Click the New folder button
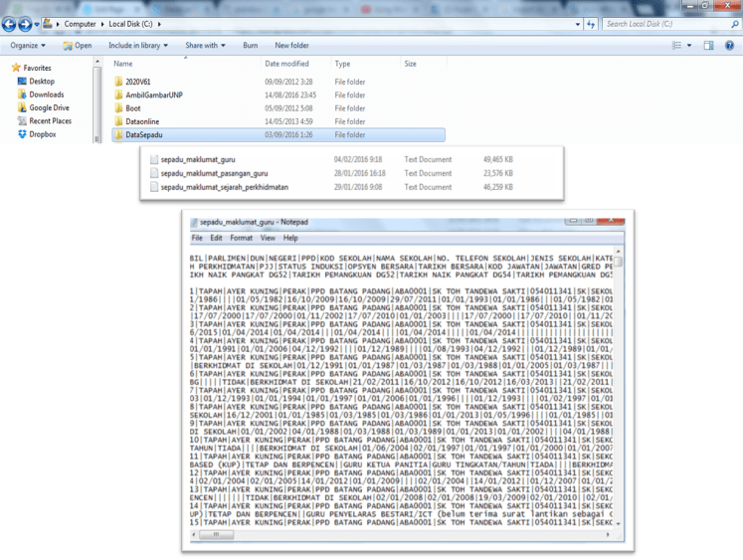 tap(291, 45)
